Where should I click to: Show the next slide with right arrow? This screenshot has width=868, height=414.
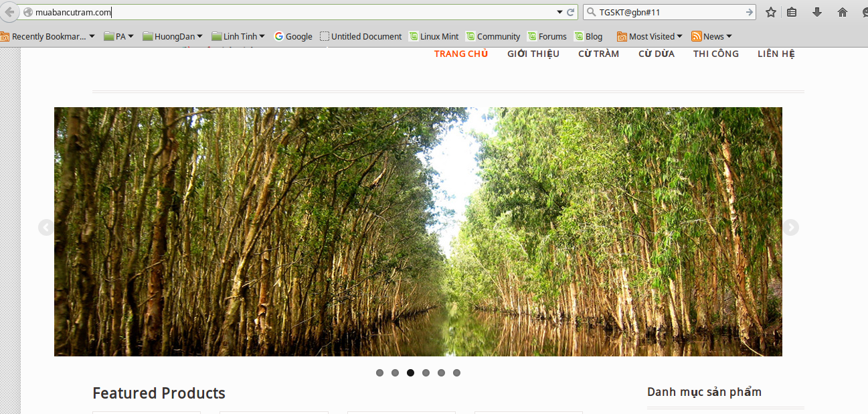tap(790, 228)
